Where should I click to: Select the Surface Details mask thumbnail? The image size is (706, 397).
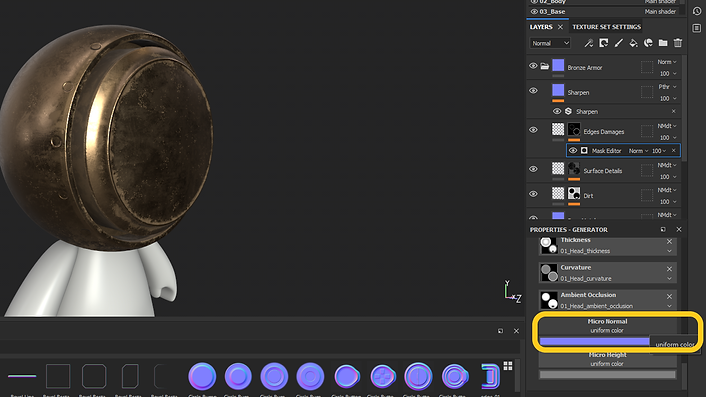[x=574, y=169]
